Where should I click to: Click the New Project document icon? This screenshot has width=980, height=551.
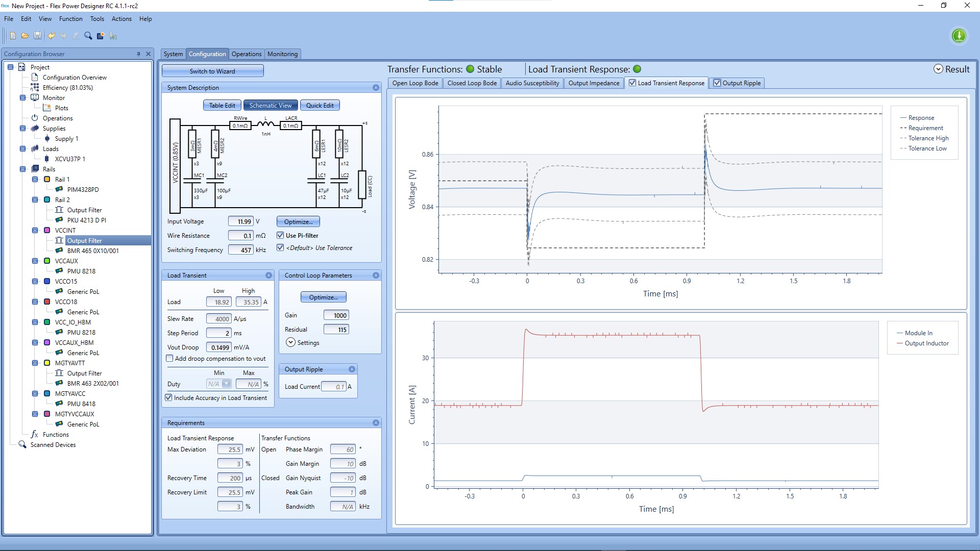click(13, 36)
